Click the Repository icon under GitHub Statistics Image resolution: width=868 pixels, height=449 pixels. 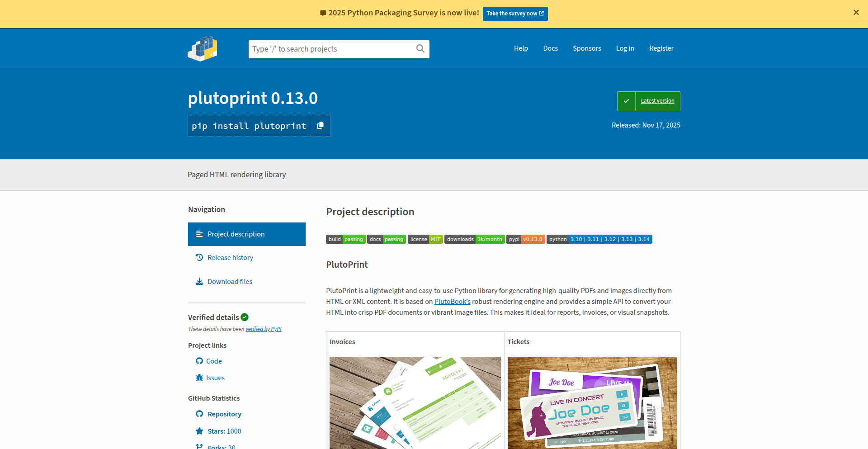[199, 414]
